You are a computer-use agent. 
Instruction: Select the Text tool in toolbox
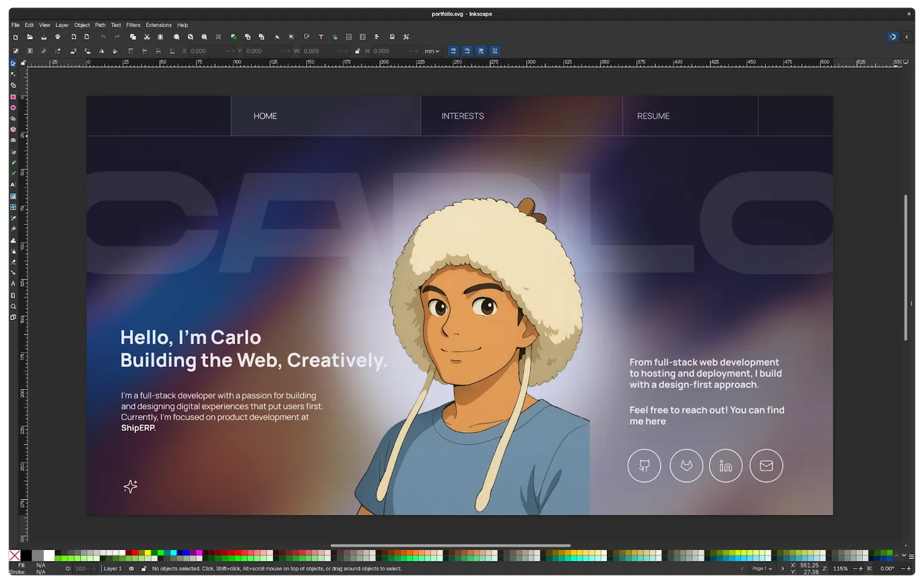click(13, 185)
